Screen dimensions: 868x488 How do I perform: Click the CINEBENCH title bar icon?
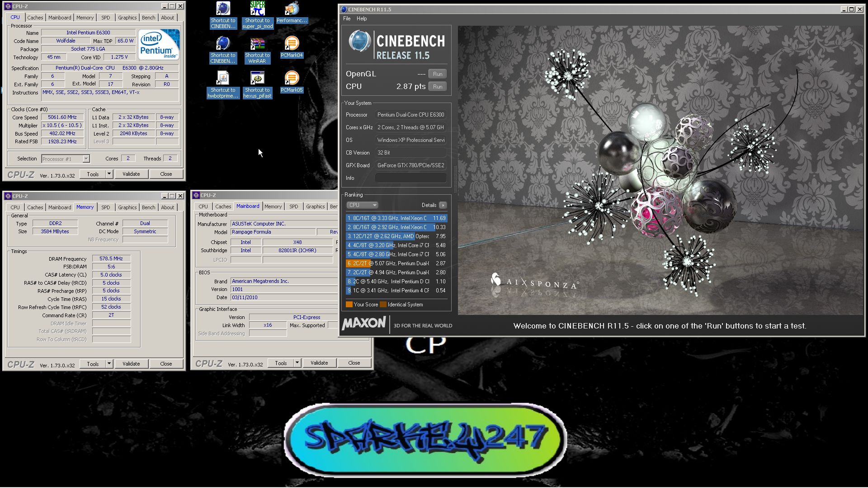click(344, 9)
